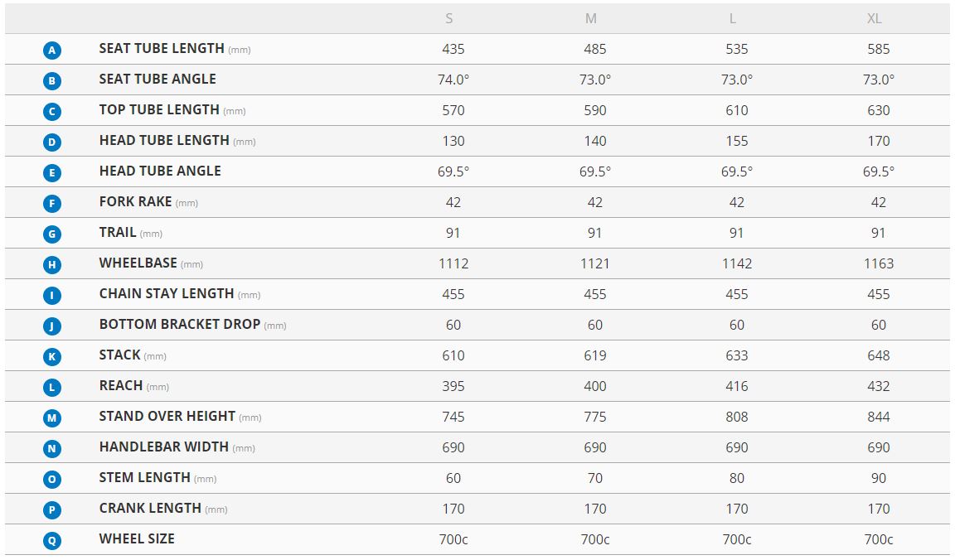This screenshot has height=560, width=955.
Task: Click the E badge next to Head Tube Angle
Action: pyautogui.click(x=52, y=173)
